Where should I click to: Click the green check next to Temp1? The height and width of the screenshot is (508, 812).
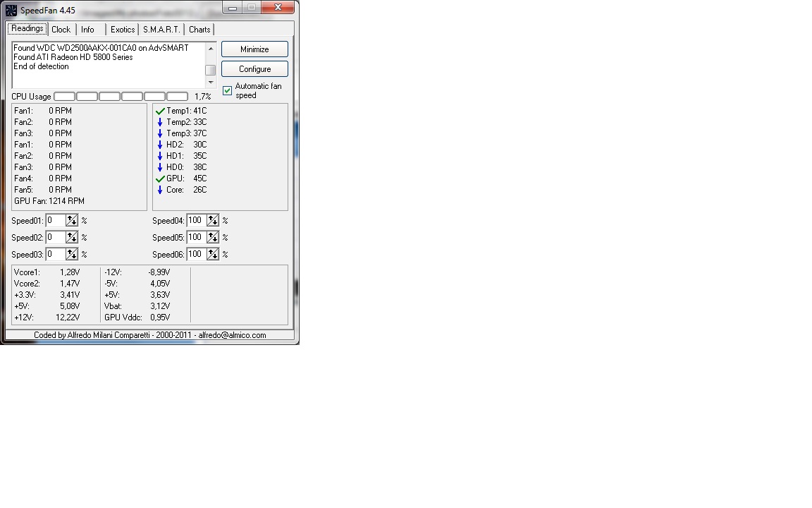tap(160, 111)
